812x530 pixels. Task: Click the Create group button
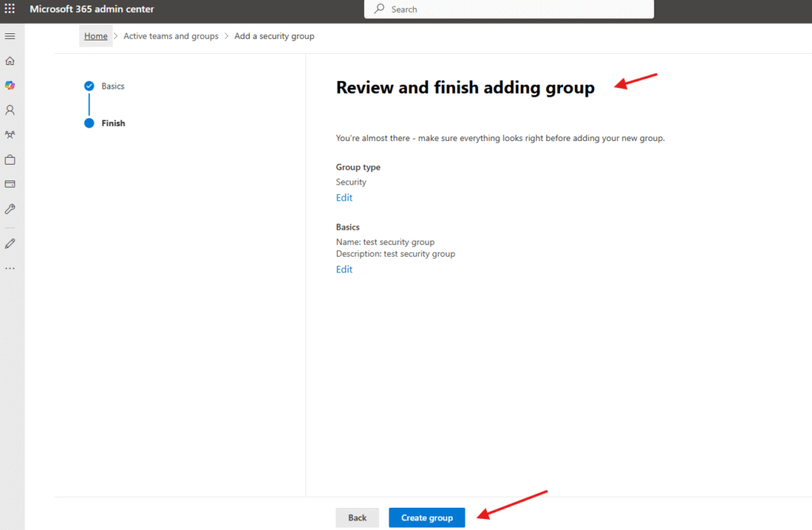click(427, 518)
